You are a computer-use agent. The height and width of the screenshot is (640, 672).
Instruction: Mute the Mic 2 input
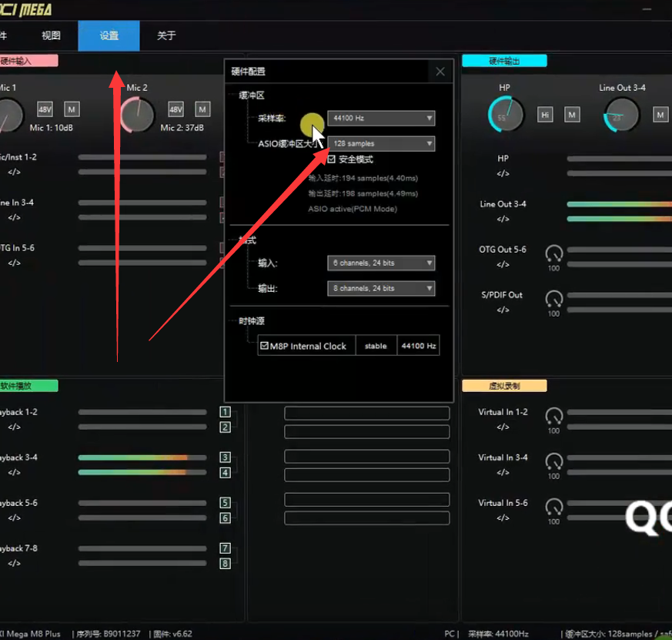(x=202, y=109)
